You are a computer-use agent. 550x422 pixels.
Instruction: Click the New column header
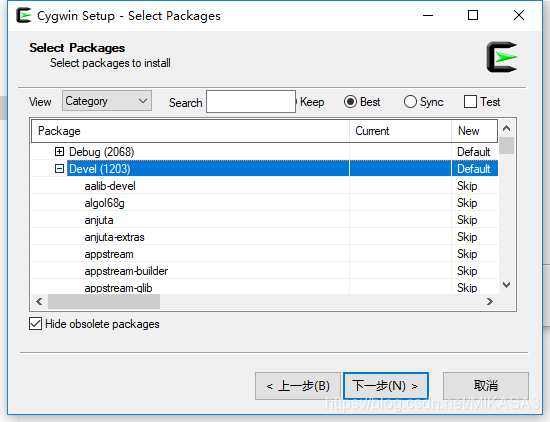coord(474,131)
